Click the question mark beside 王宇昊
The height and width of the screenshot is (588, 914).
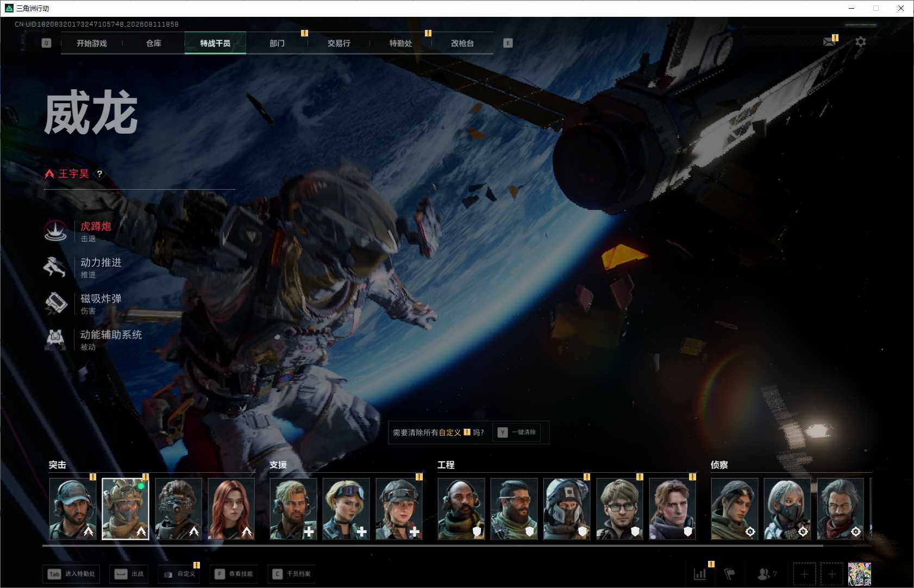coord(99,174)
